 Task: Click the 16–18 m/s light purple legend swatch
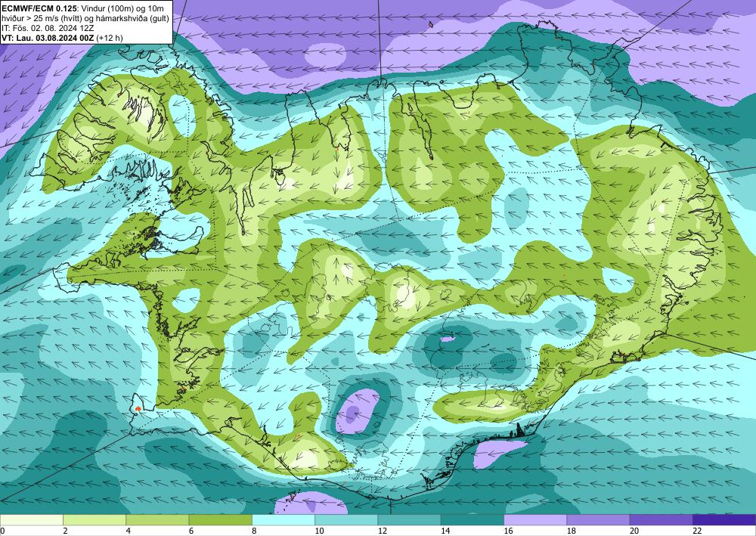536,520
